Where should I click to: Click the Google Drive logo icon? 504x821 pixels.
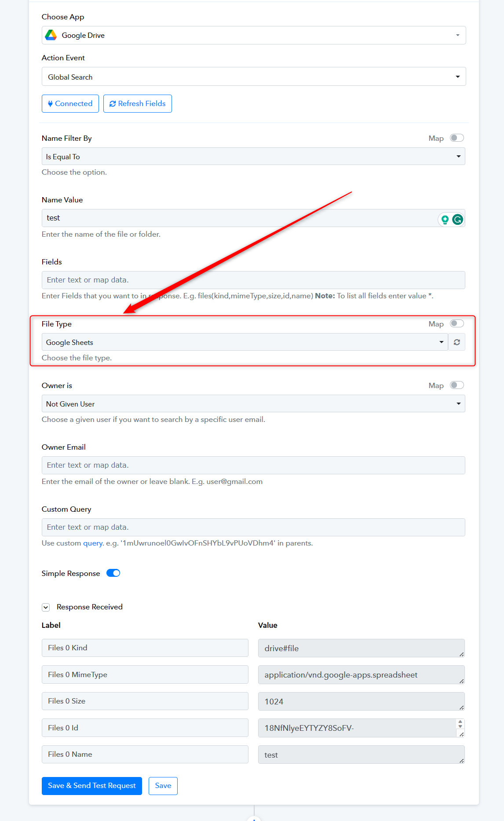(x=51, y=35)
